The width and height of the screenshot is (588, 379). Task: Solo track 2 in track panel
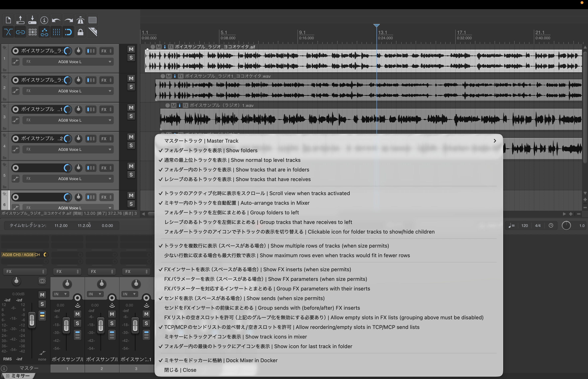(131, 87)
